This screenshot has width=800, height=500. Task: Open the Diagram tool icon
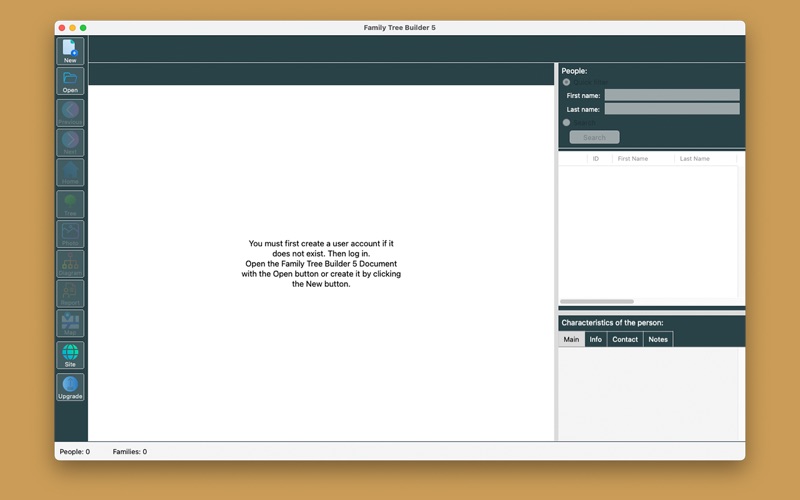(x=70, y=264)
